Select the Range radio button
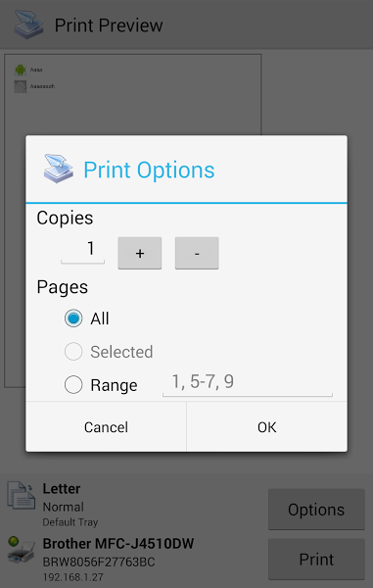Viewport: 373px width, 588px height. pos(73,385)
